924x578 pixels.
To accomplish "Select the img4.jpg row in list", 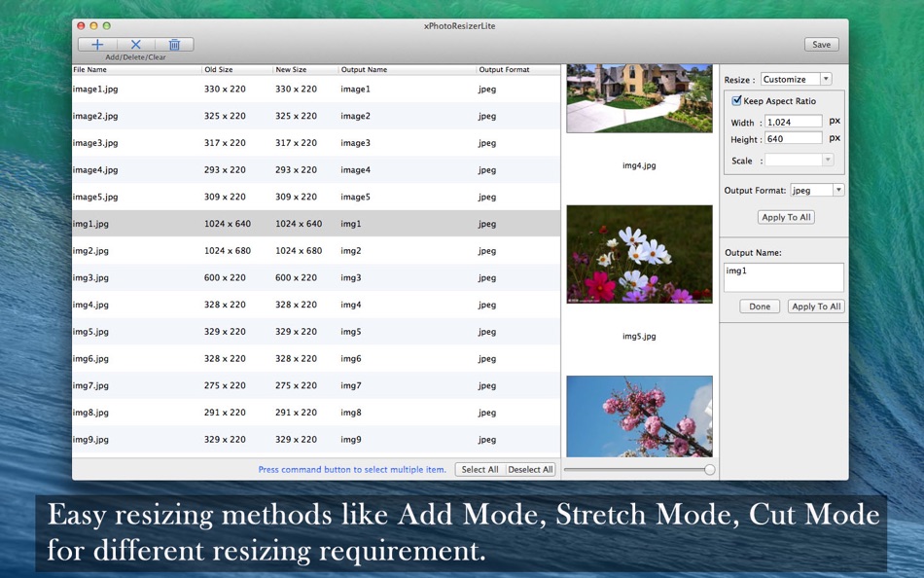I will pos(316,305).
